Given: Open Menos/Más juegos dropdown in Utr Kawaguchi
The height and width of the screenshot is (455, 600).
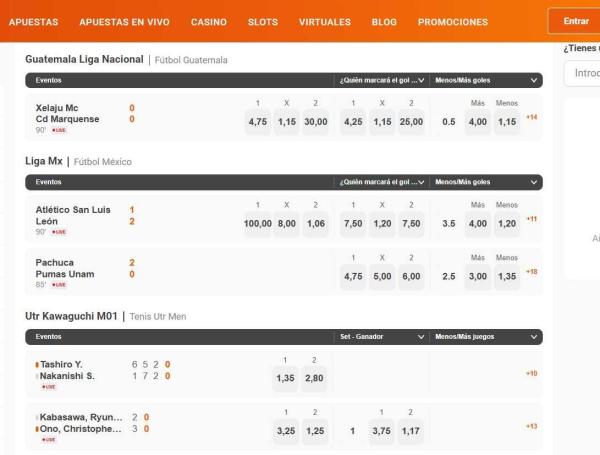Looking at the screenshot, I should pos(486,337).
